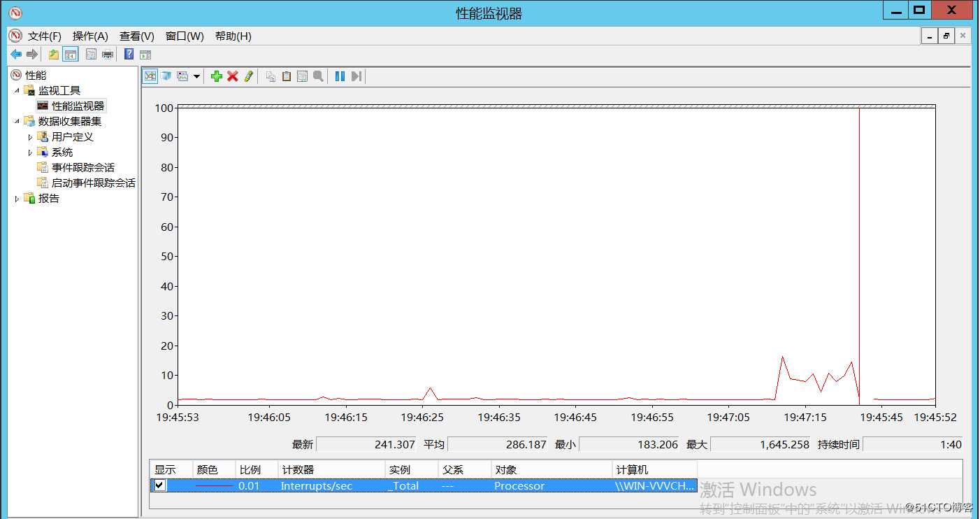Expand the 用户定义 tree node

coord(30,137)
